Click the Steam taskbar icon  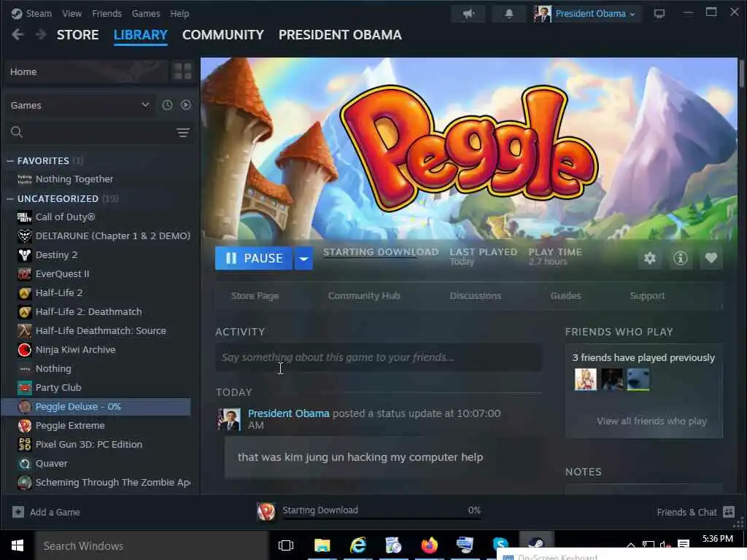coord(536,542)
